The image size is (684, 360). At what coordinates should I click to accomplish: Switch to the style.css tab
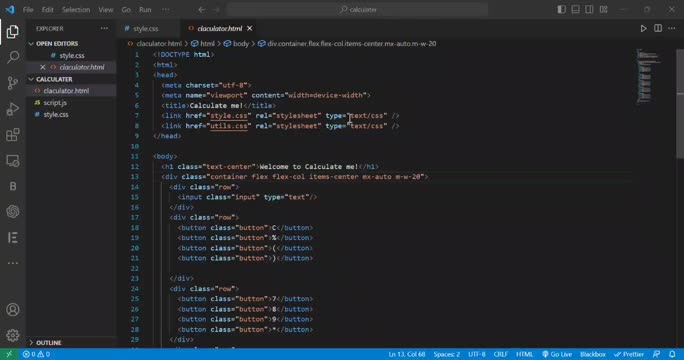click(x=146, y=28)
